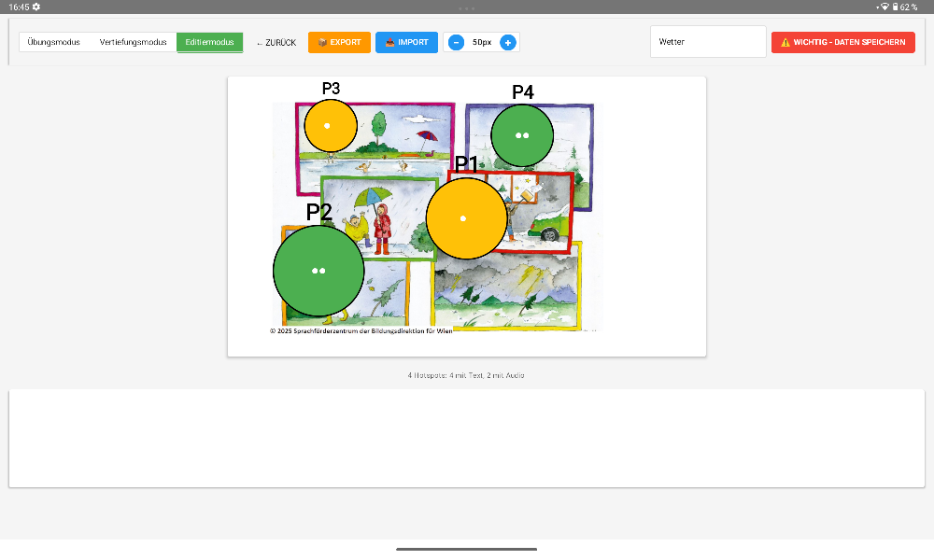The width and height of the screenshot is (934, 560).
Task: Tap the green P4 hotspot circle
Action: 522,135
